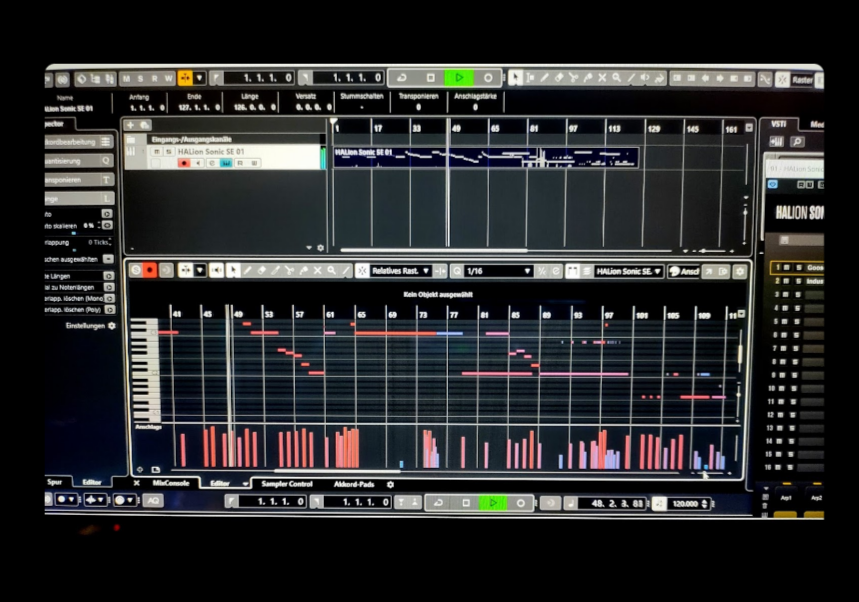Toggle global Read R button in top toolbar
This screenshot has width=859, height=602.
(154, 78)
